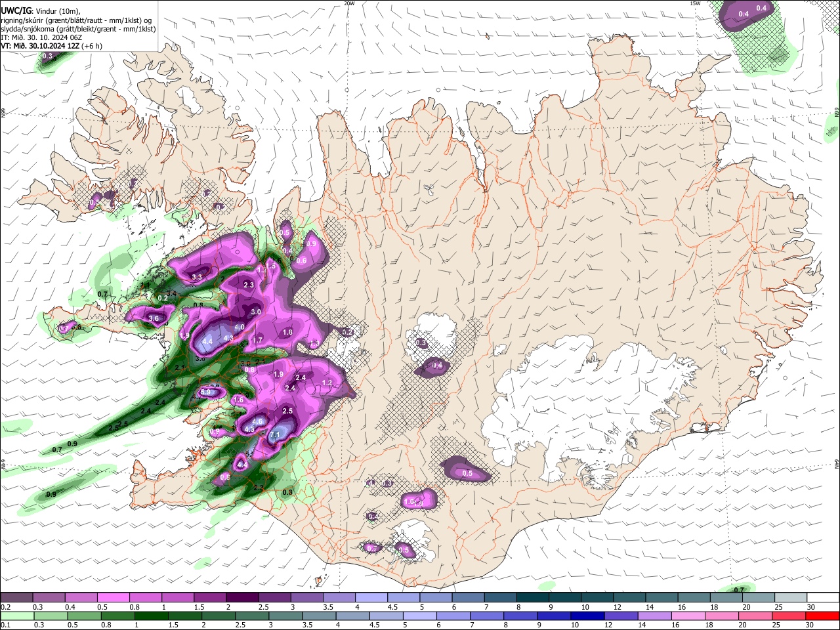
Task: Click the "20W" longitude label
Action: (x=349, y=3)
